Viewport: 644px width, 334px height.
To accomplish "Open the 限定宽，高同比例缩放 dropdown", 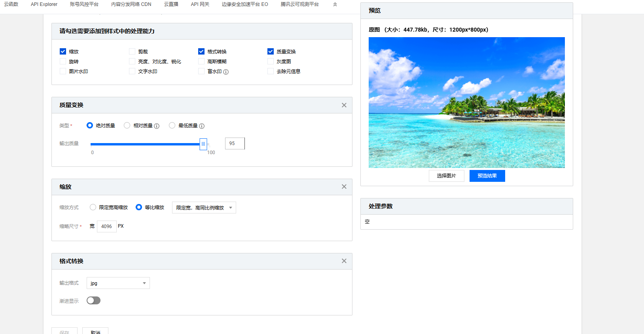I will point(204,208).
